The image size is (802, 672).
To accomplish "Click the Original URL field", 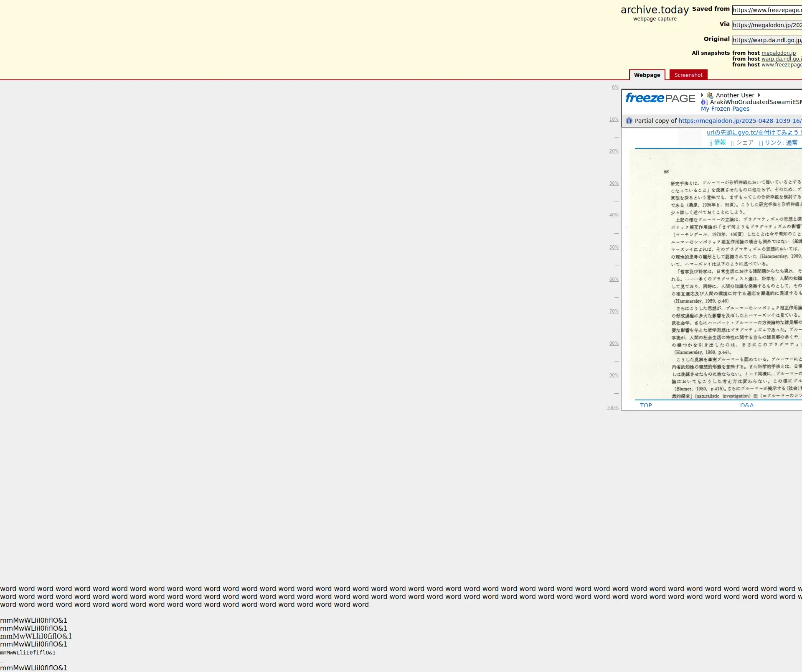I will coord(766,40).
